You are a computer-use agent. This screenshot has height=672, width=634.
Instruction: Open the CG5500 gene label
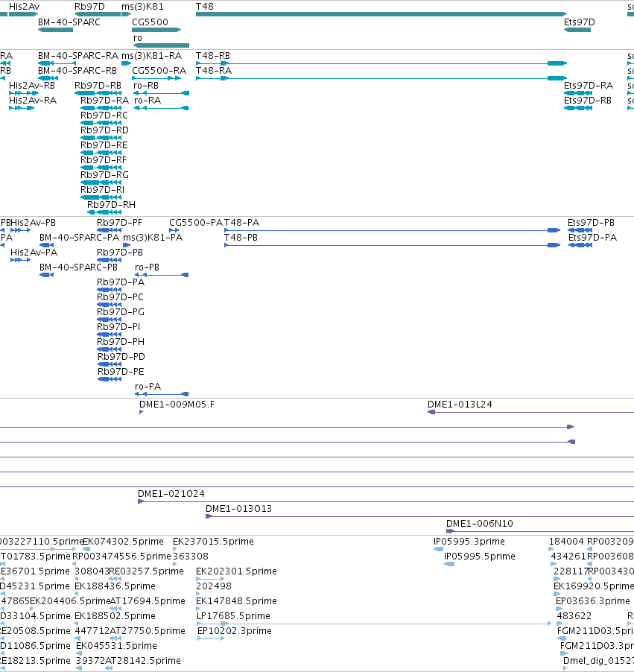tap(150, 22)
